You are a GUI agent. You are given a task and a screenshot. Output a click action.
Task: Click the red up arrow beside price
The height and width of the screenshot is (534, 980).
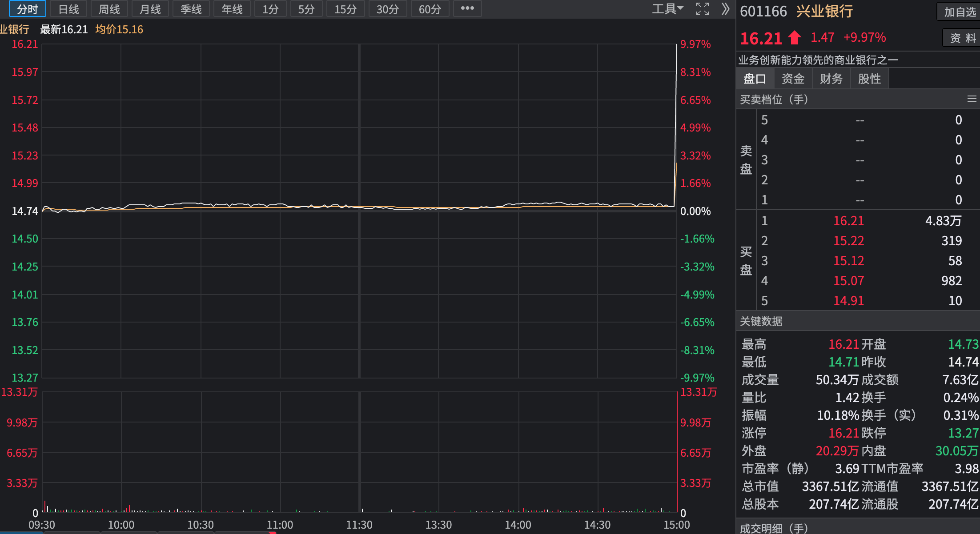point(795,38)
